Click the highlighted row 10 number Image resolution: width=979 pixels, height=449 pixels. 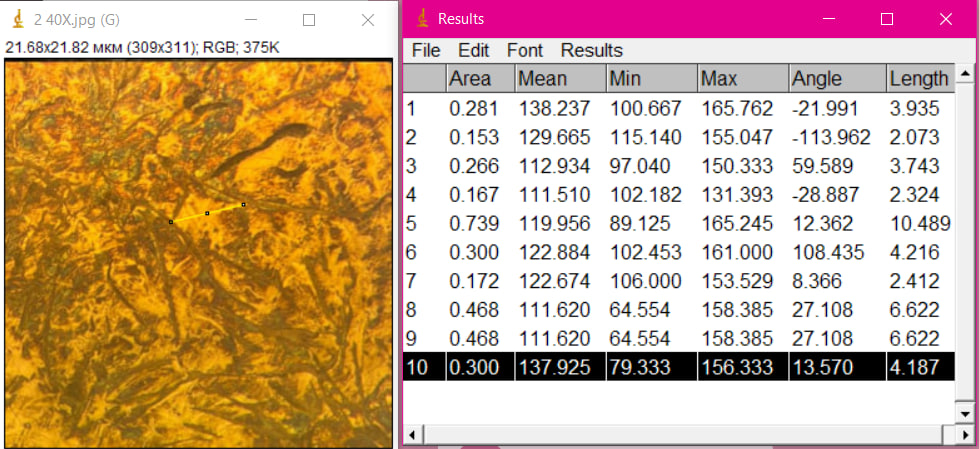tap(416, 367)
